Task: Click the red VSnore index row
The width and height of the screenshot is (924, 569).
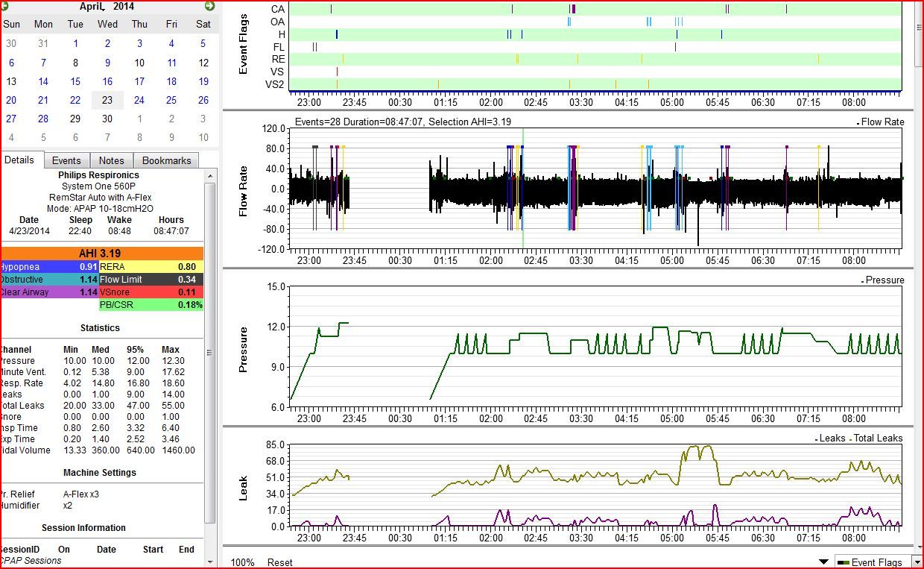Action: pos(151,292)
